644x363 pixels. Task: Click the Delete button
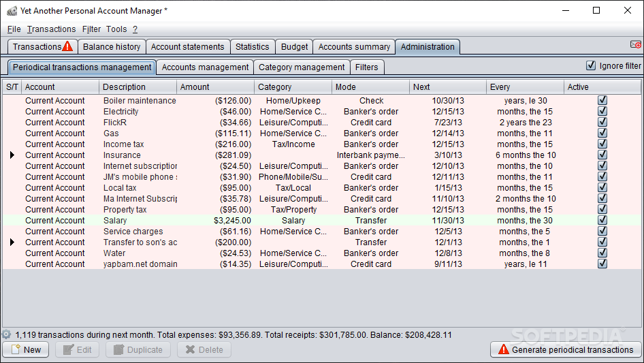click(204, 350)
